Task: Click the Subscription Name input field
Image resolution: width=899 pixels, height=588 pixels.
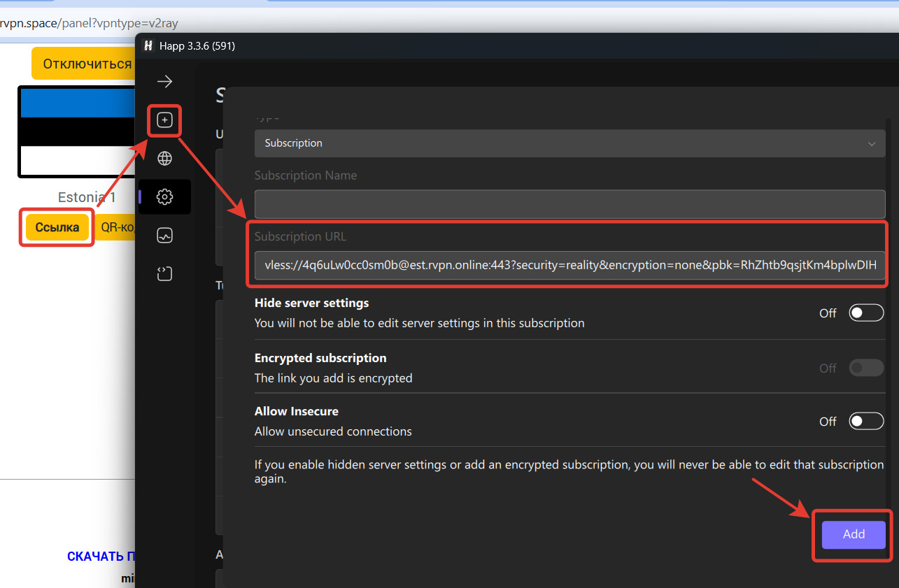Action: [x=569, y=204]
